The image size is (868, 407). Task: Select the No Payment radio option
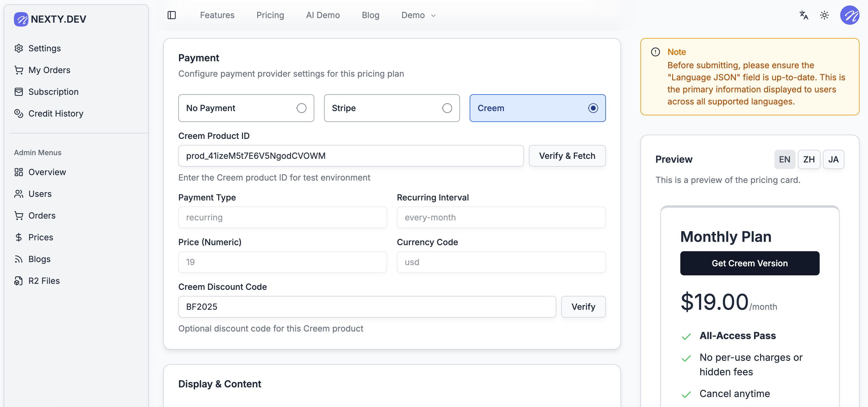click(x=301, y=108)
